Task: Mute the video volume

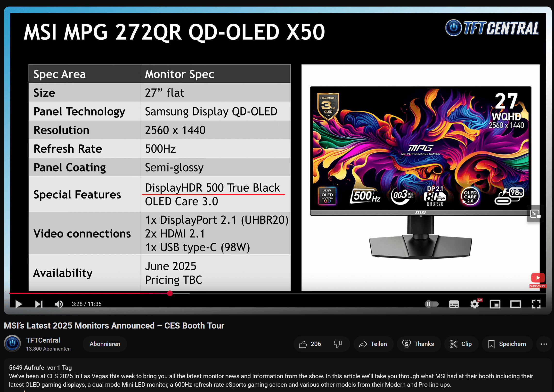Action: tap(59, 304)
